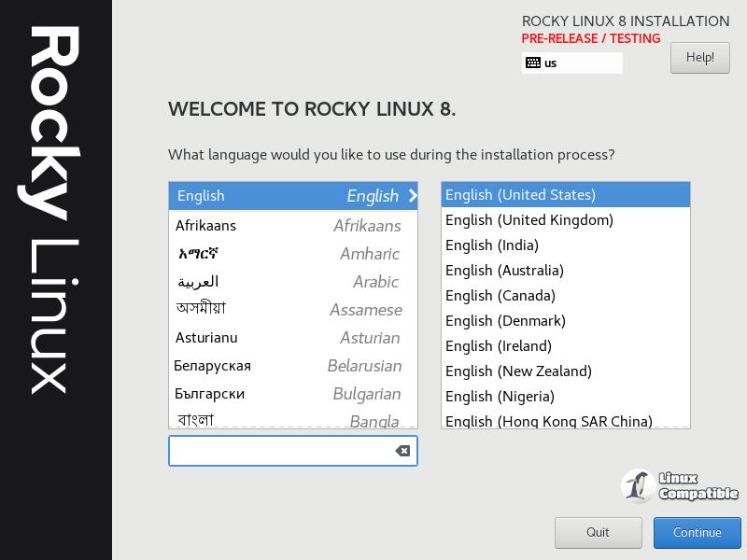Click the arrow beside selected English

[x=413, y=196]
